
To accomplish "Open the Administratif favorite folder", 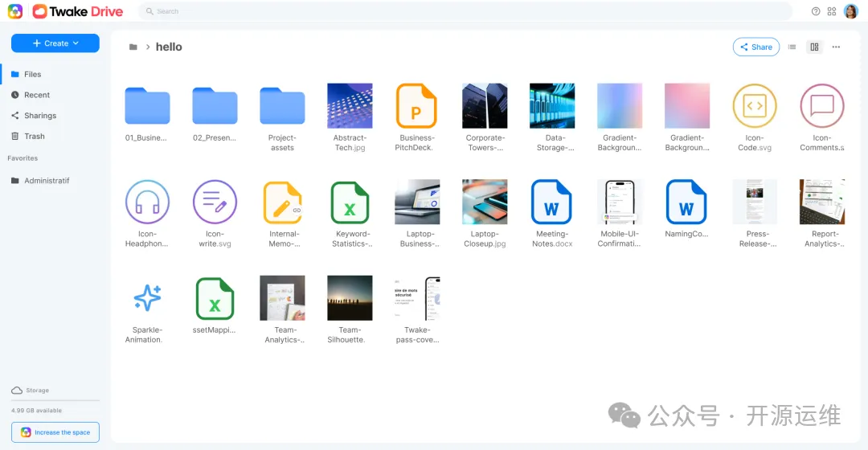I will pos(47,181).
